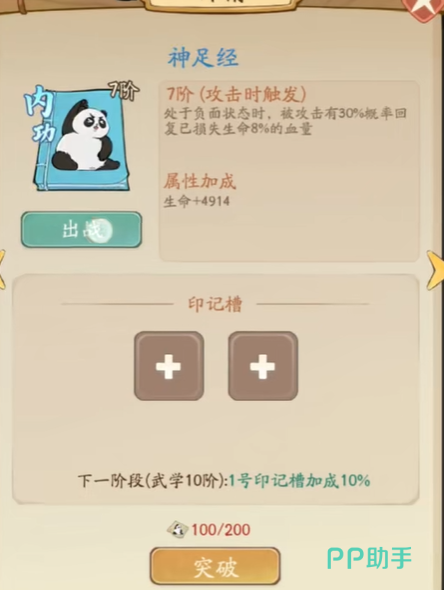Go to the previous skill with the left arrow

pyautogui.click(x=2, y=270)
